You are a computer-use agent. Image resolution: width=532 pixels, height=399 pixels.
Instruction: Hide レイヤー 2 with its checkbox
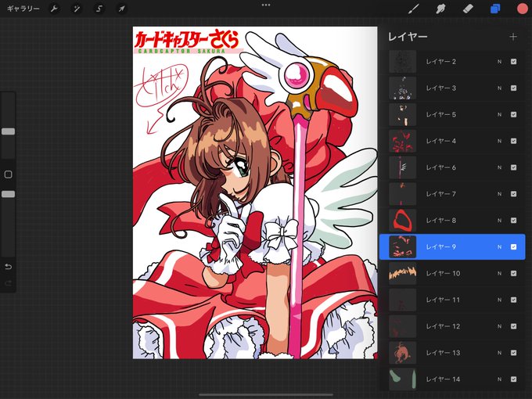tap(514, 61)
